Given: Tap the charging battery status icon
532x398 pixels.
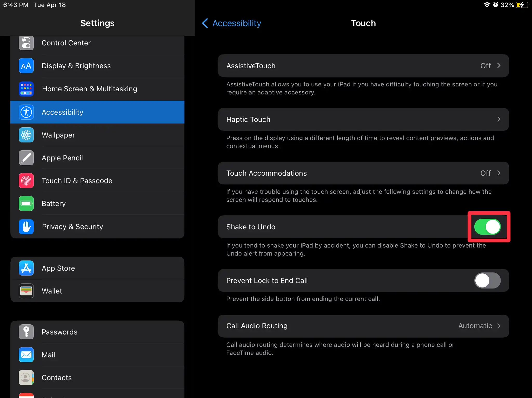Looking at the screenshot, I should coord(522,5).
